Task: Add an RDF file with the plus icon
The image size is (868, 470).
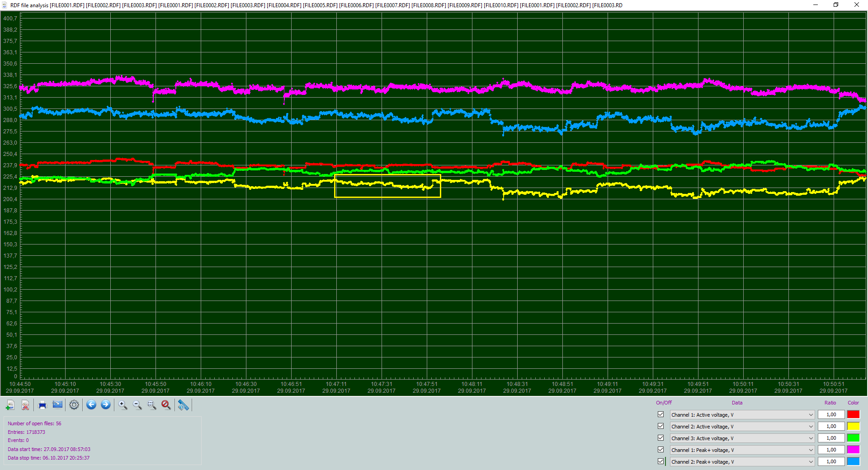Action: [10, 405]
